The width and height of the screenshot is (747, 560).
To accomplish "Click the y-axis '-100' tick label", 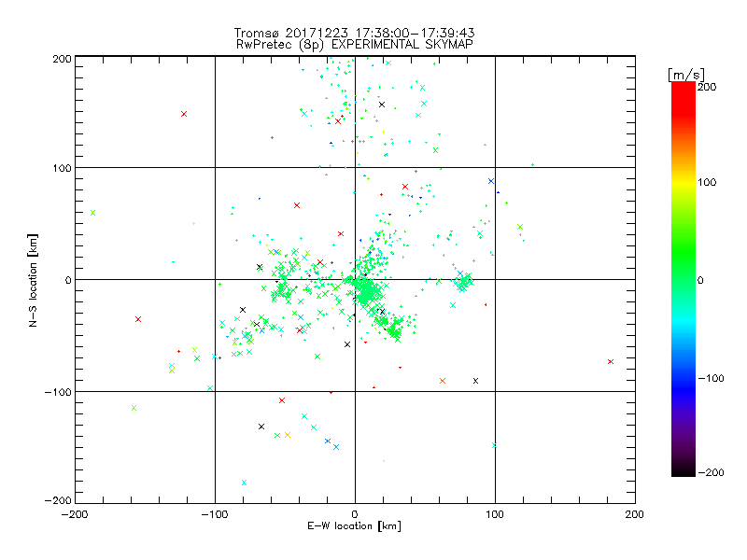I will click(58, 392).
